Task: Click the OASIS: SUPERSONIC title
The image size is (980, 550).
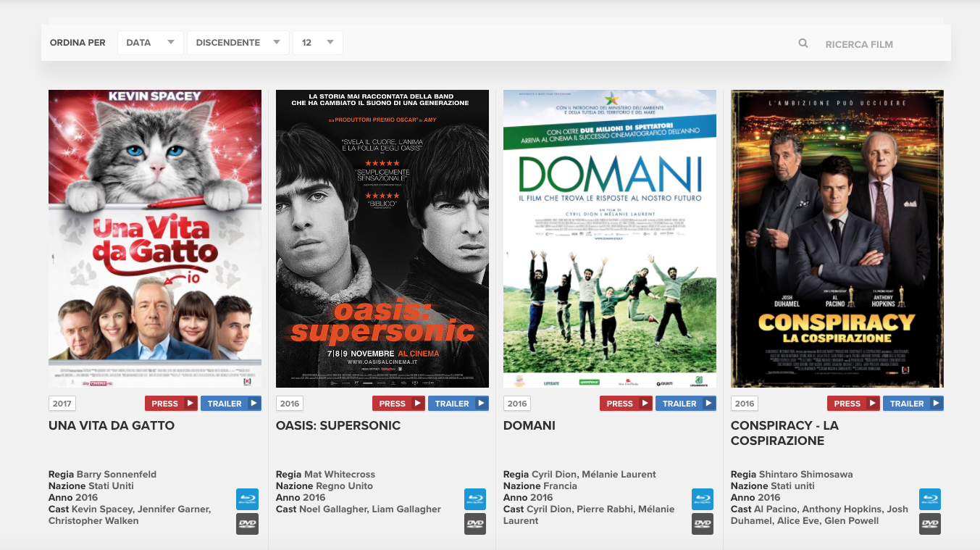Action: pyautogui.click(x=338, y=426)
